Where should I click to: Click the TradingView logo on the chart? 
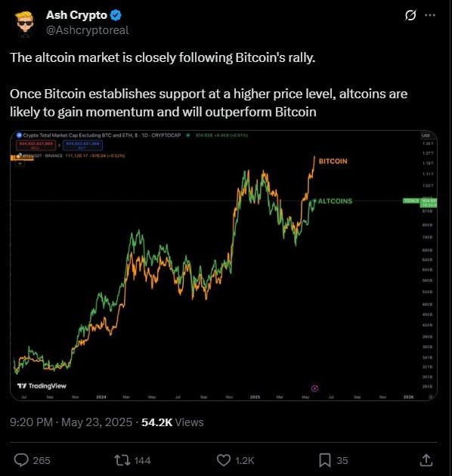coord(42,386)
